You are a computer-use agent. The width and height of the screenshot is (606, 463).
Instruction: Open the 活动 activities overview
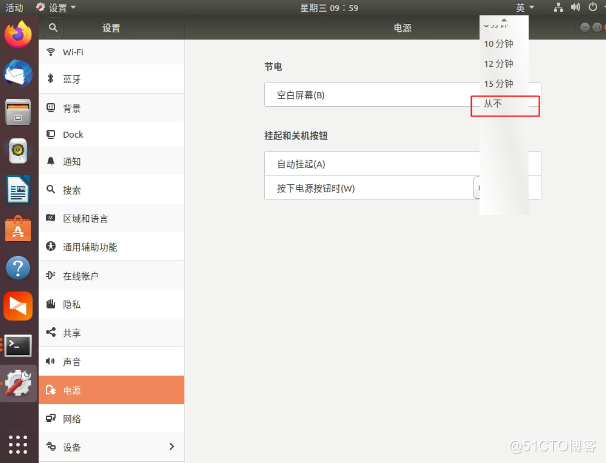pyautogui.click(x=14, y=7)
